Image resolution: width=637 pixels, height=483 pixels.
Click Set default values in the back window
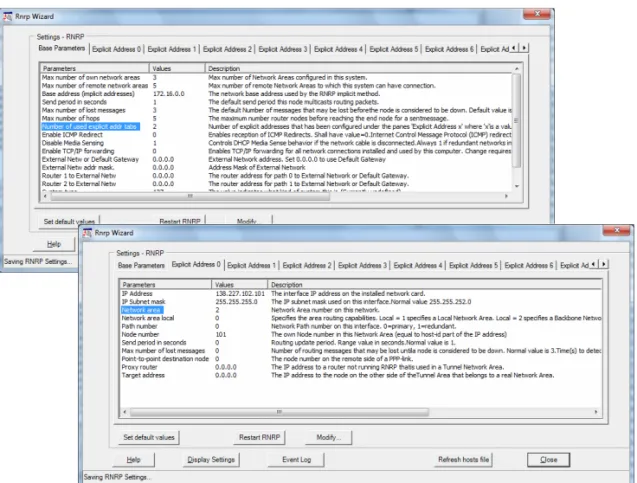69,221
